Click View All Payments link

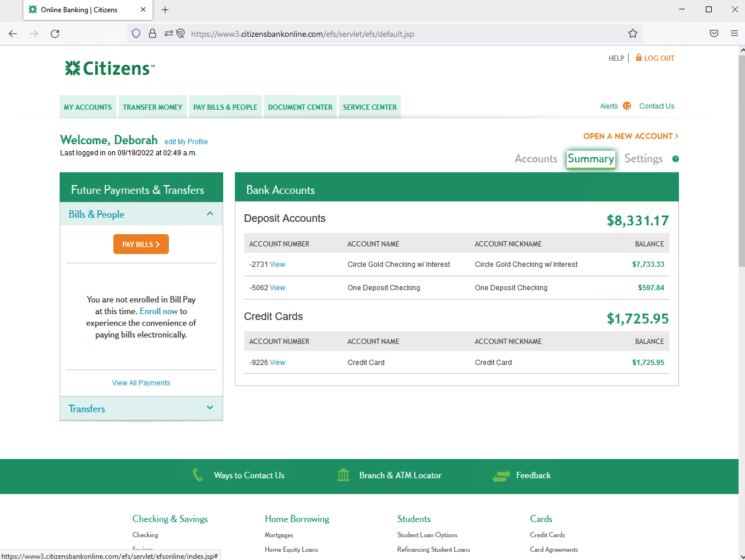coord(141,383)
